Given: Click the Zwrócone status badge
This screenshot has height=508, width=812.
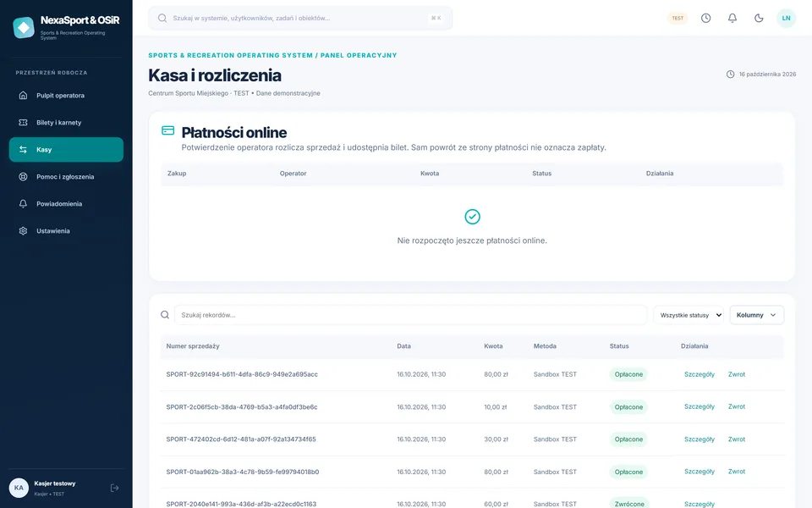Looking at the screenshot, I should click(x=629, y=503).
